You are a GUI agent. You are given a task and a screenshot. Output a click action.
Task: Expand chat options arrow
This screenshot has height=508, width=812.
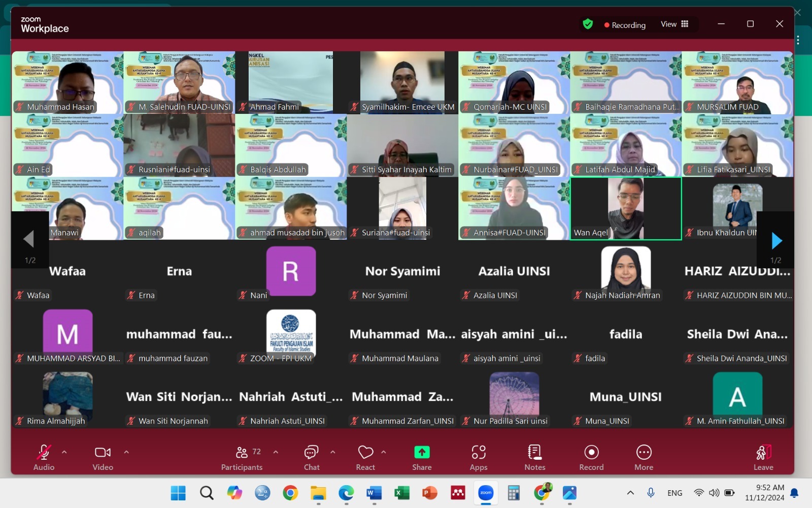pyautogui.click(x=333, y=452)
